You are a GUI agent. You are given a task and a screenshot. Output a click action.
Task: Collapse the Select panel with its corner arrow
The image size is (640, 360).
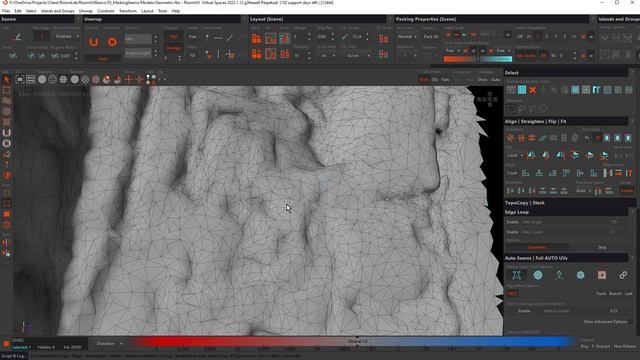click(x=632, y=73)
